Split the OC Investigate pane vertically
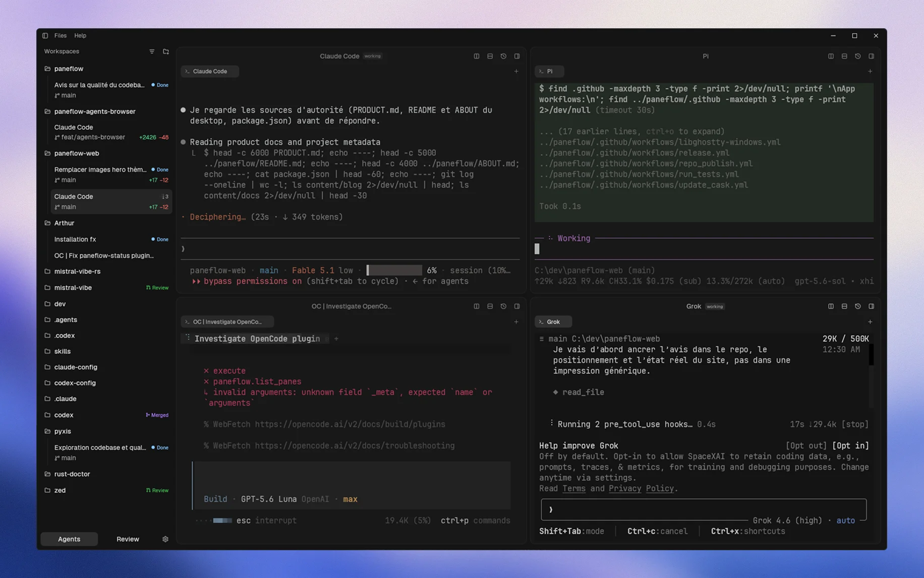The width and height of the screenshot is (924, 578). tap(477, 306)
